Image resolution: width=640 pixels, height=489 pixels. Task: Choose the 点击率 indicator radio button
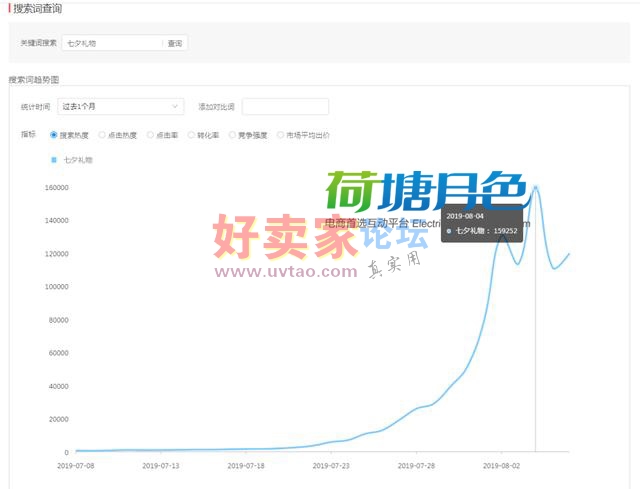[x=150, y=135]
